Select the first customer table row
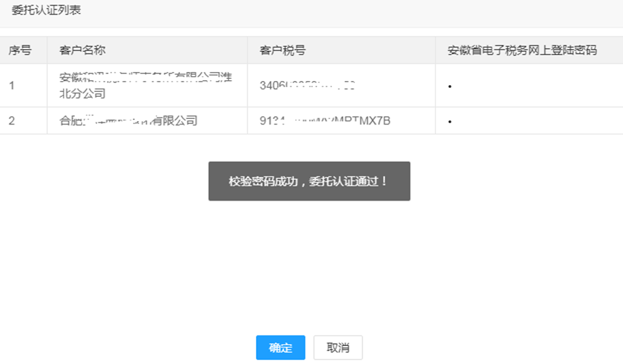Viewport: 623px width, 364px height. click(x=311, y=86)
